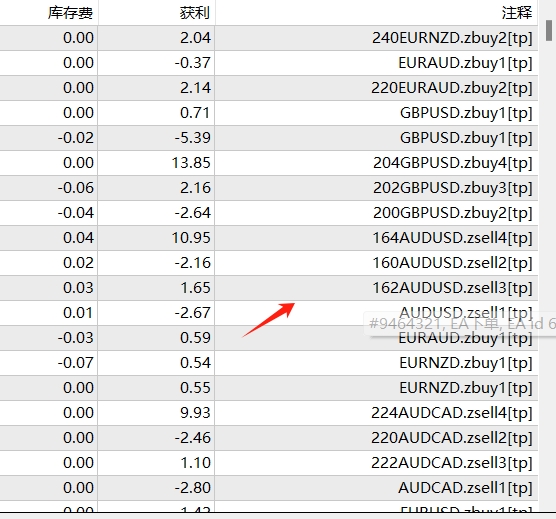Select swap fee value 0.01
The height and width of the screenshot is (519, 556).
pos(78,313)
